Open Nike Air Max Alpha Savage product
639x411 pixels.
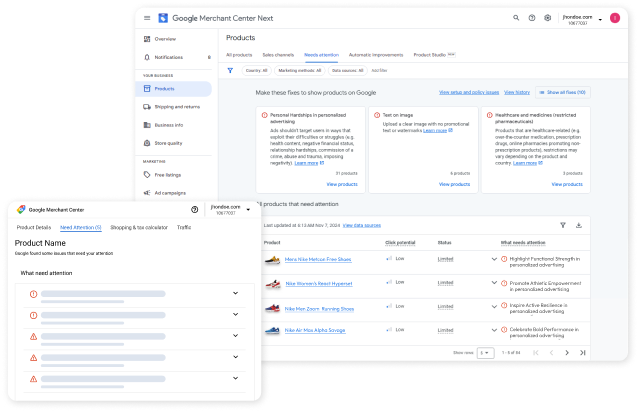tap(315, 330)
